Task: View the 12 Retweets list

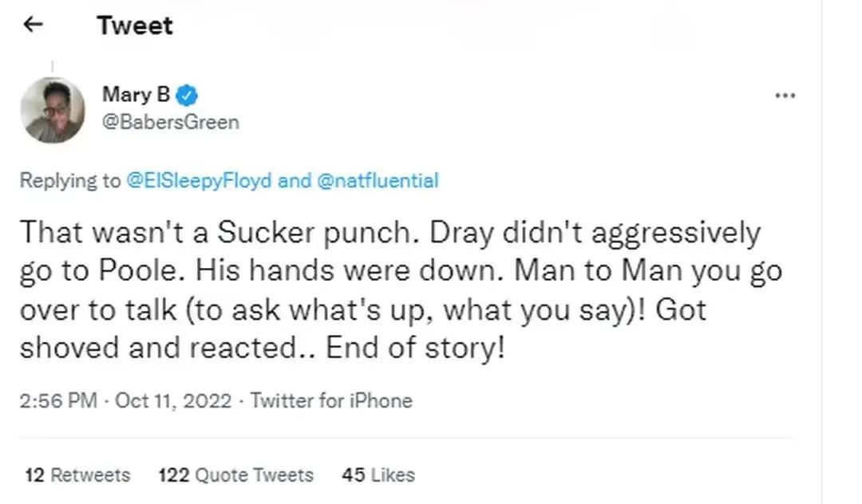Action: point(77,475)
